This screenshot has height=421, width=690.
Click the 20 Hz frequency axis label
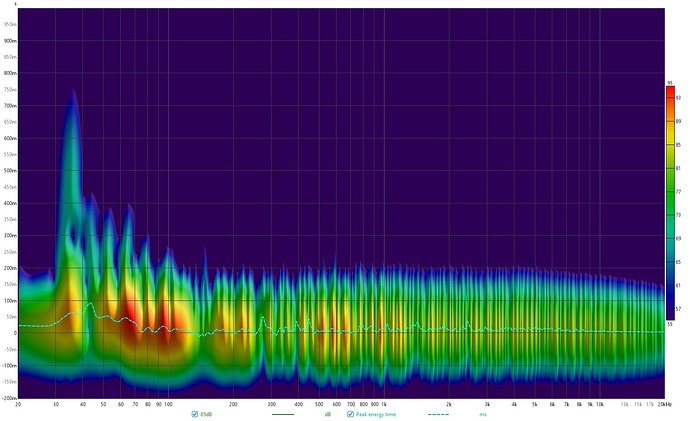[x=19, y=403]
